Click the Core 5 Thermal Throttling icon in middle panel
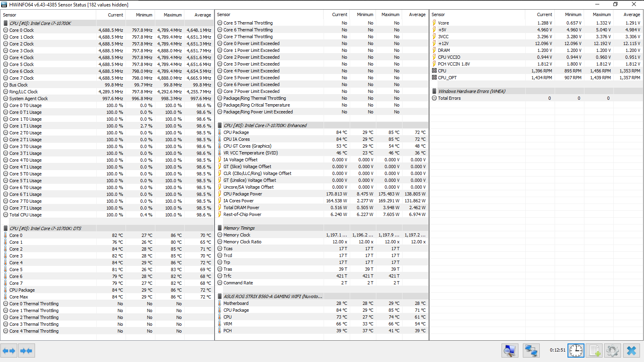The width and height of the screenshot is (644, 362). click(x=220, y=23)
